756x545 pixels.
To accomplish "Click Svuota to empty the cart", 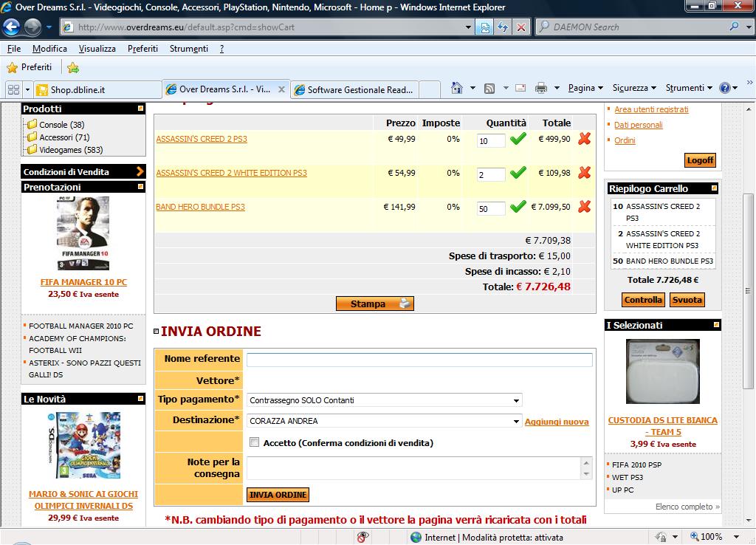I will (687, 300).
